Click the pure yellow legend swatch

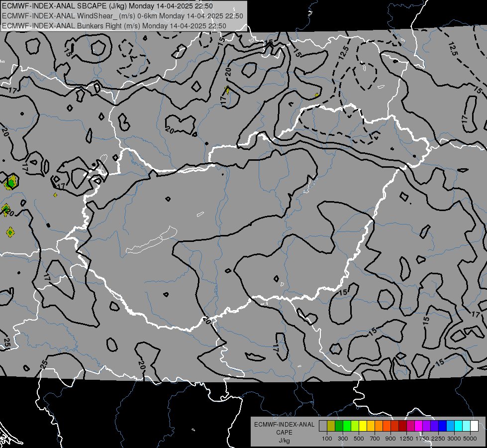click(x=363, y=426)
